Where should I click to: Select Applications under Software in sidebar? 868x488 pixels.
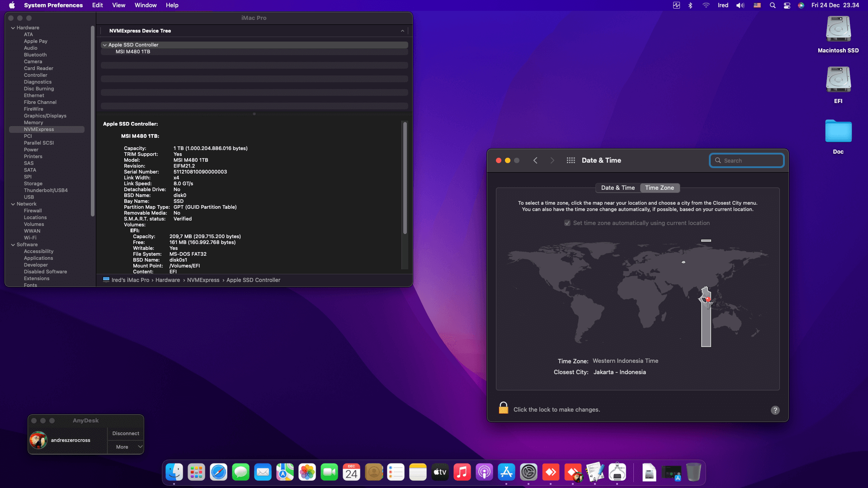[38, 258]
